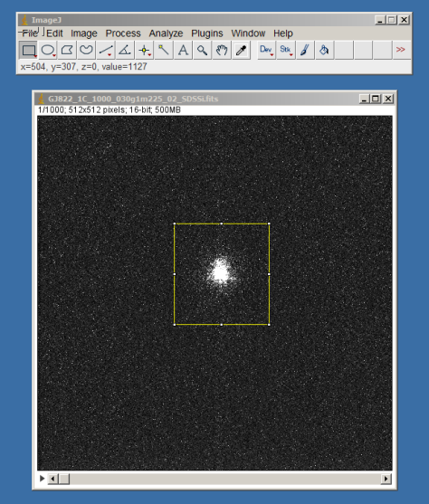
Task: Click right arrow of stack scrollbar
Action: [x=386, y=479]
